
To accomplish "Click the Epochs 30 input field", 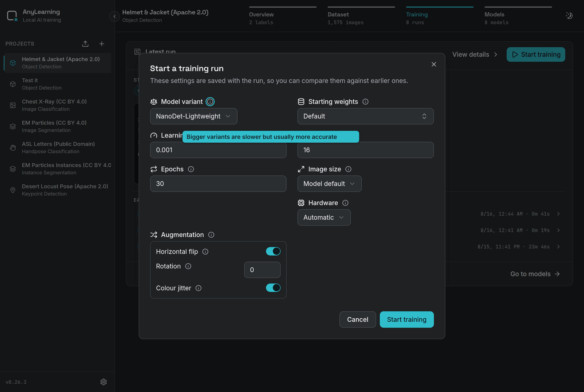I will tap(218, 184).
